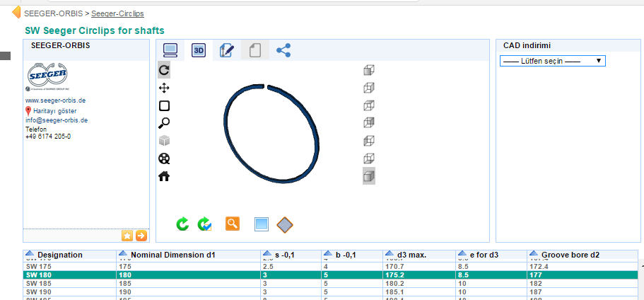Sort by the Designation column arrow
Viewport: 644px width, 300px height.
pyautogui.click(x=29, y=254)
